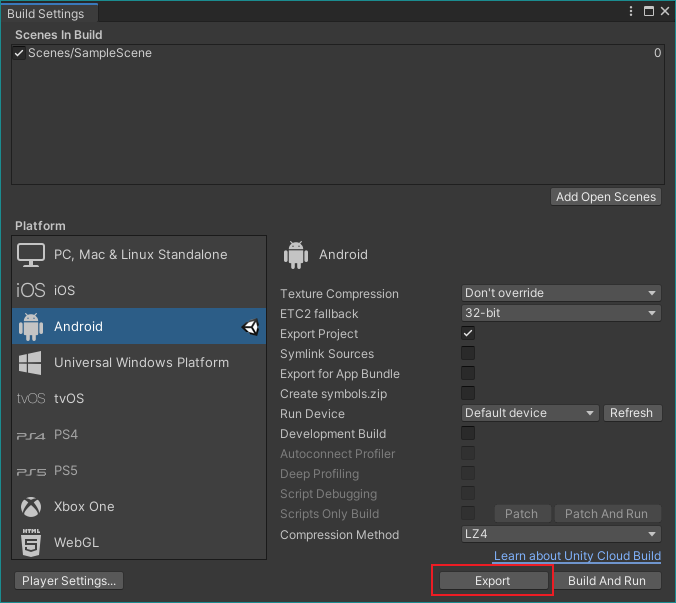Click the Patch And Run button

click(607, 514)
